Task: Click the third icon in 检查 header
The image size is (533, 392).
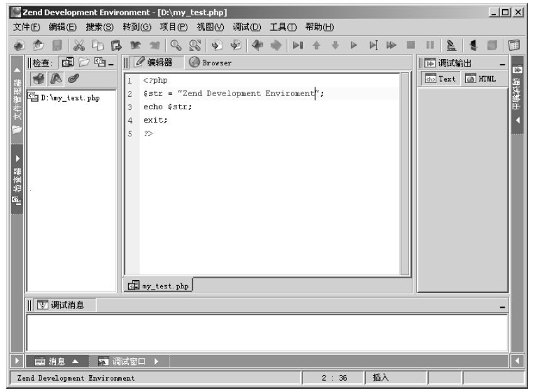Action: click(x=100, y=62)
